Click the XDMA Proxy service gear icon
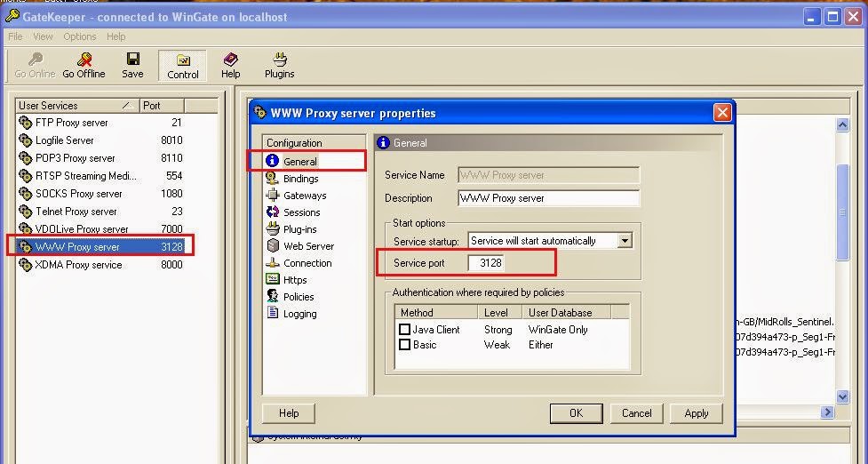Image resolution: width=868 pixels, height=464 pixels. tap(26, 265)
